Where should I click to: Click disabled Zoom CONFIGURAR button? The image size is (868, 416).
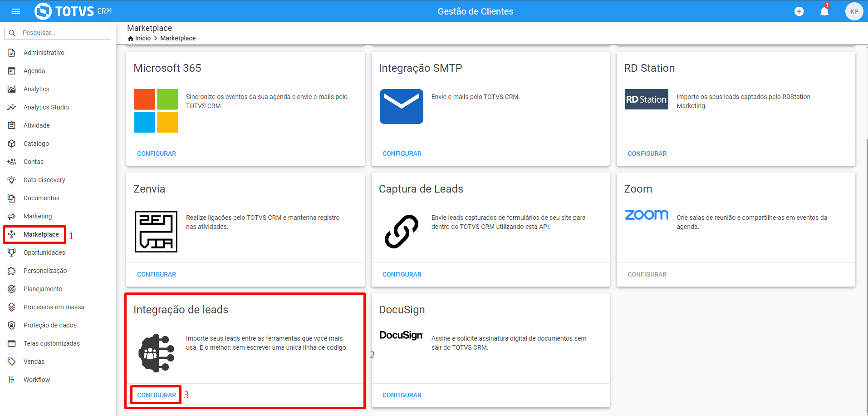pos(647,274)
